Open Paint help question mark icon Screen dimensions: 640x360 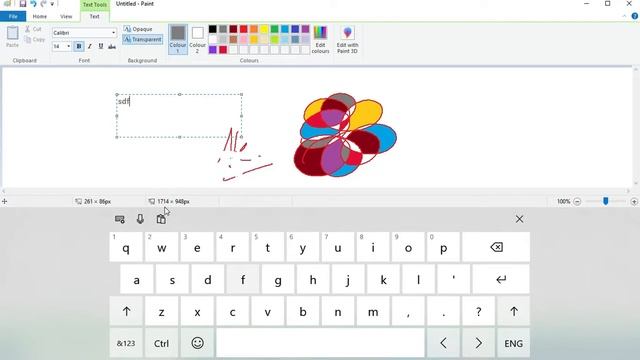pos(635,16)
